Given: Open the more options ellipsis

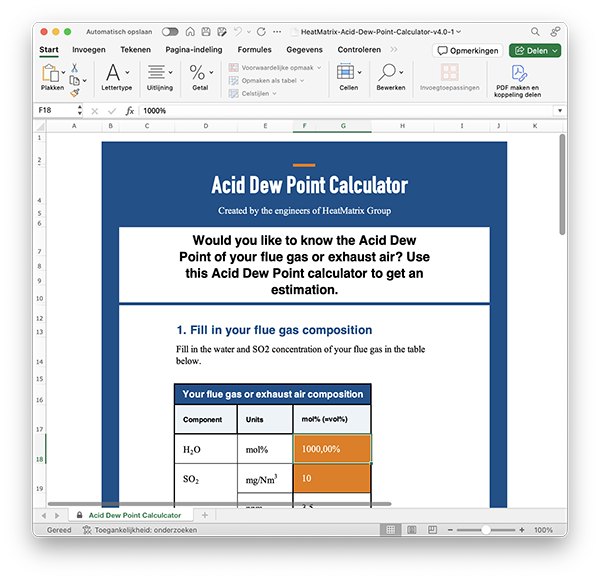Looking at the screenshot, I should [277, 32].
